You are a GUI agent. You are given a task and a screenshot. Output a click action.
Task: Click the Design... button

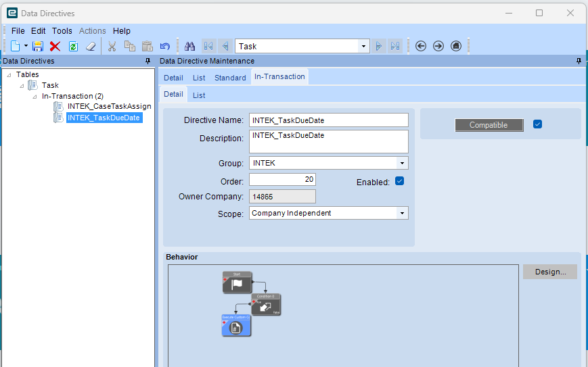click(549, 272)
